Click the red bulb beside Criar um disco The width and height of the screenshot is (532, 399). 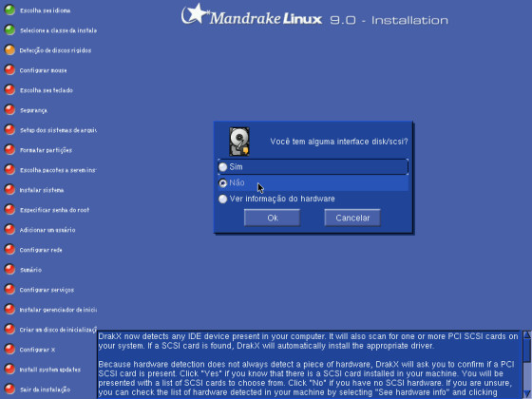(x=9, y=329)
